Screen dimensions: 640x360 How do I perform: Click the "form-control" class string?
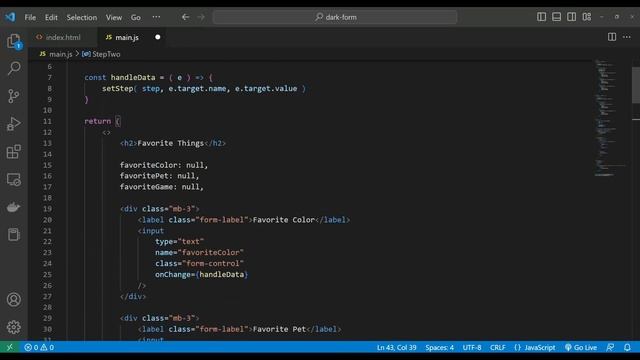point(213,263)
